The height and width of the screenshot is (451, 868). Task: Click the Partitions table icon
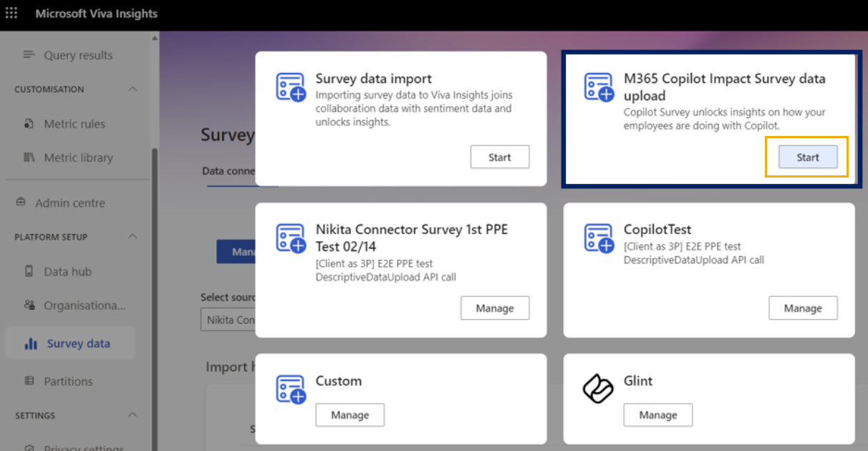pyautogui.click(x=29, y=381)
